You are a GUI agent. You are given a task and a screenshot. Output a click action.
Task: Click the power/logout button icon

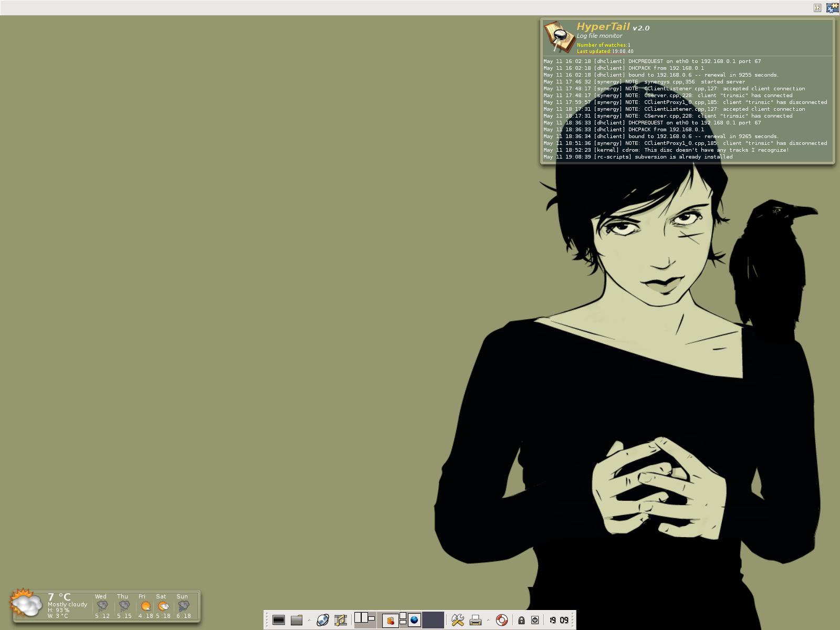click(x=535, y=620)
